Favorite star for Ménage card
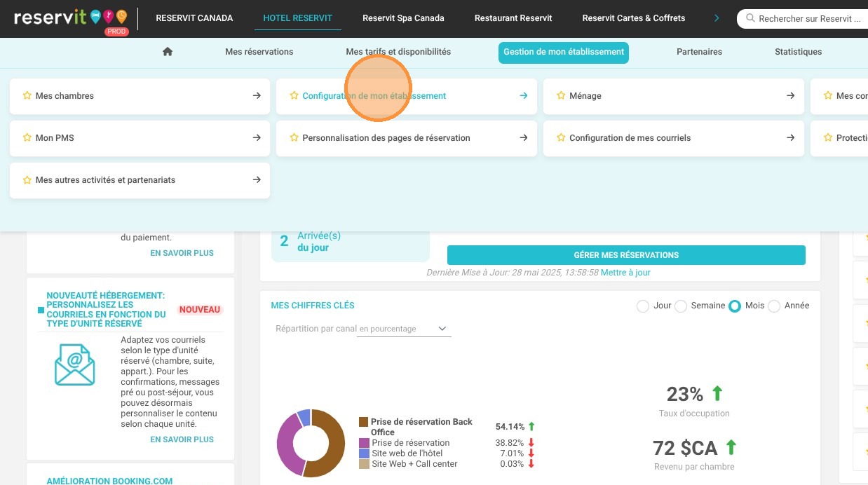868x485 pixels. click(561, 96)
